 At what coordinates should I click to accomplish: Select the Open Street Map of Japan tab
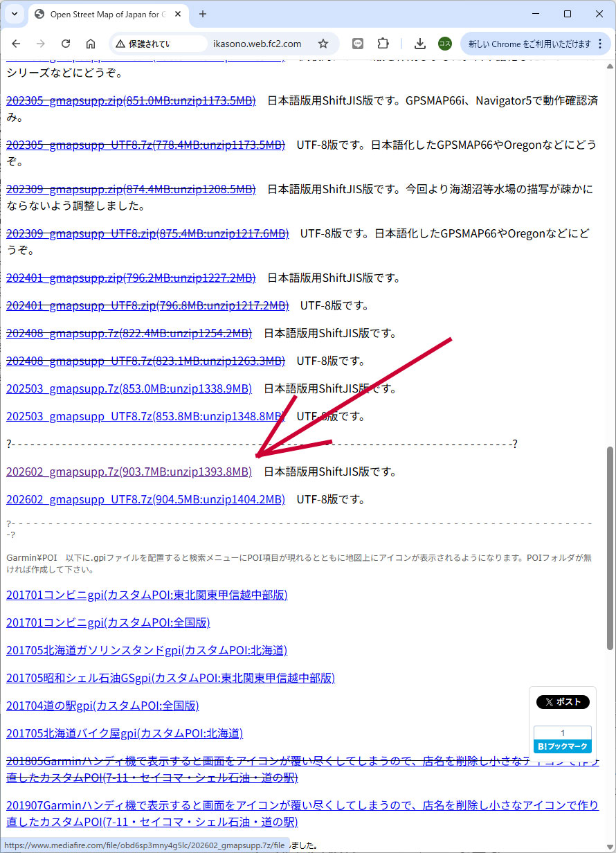coord(104,14)
